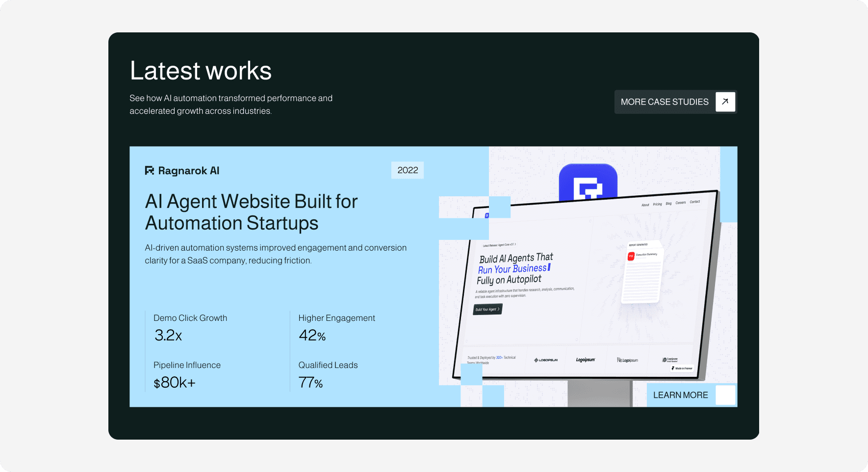Click the Ragnarok AI logo icon

point(150,171)
